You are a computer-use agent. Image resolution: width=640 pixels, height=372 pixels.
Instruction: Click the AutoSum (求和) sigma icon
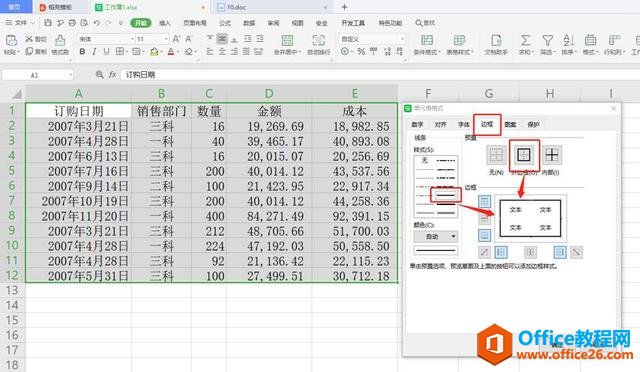tap(525, 40)
